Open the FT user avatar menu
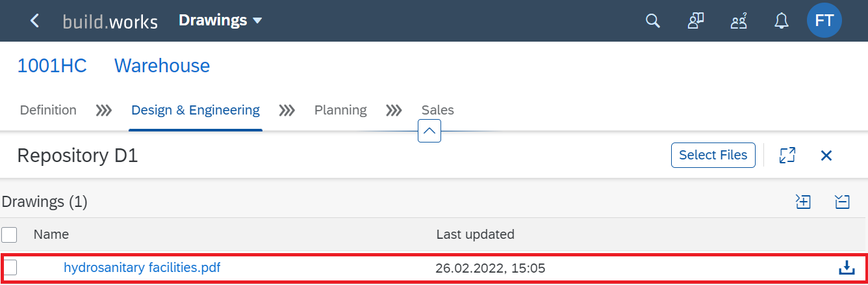Screen dimensions: 868x285 [x=824, y=21]
